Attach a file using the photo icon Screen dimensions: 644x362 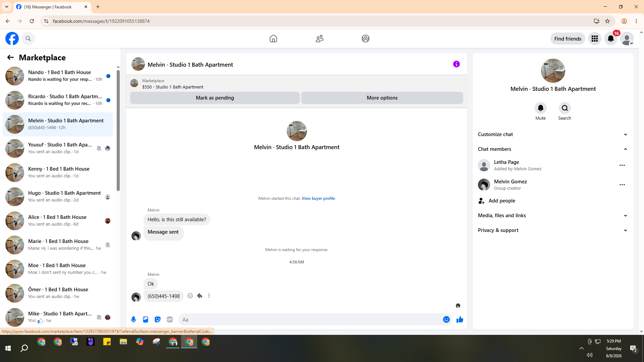[x=146, y=319]
